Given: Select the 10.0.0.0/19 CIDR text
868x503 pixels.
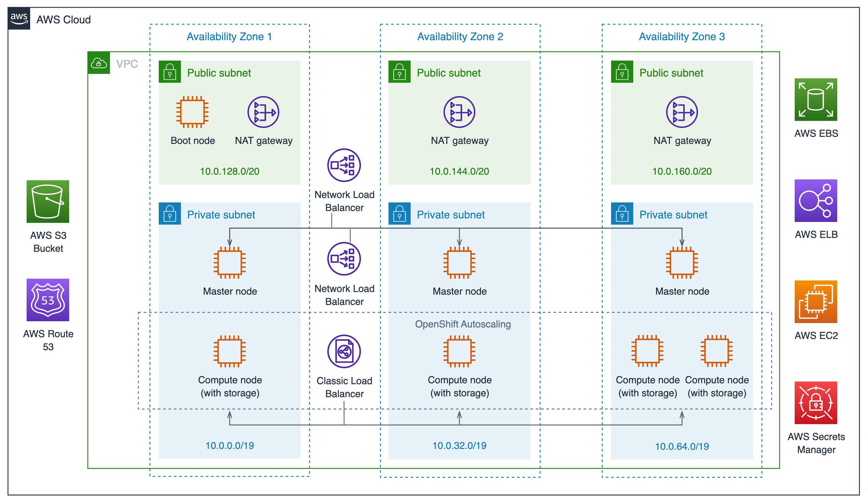Looking at the screenshot, I should 230,445.
